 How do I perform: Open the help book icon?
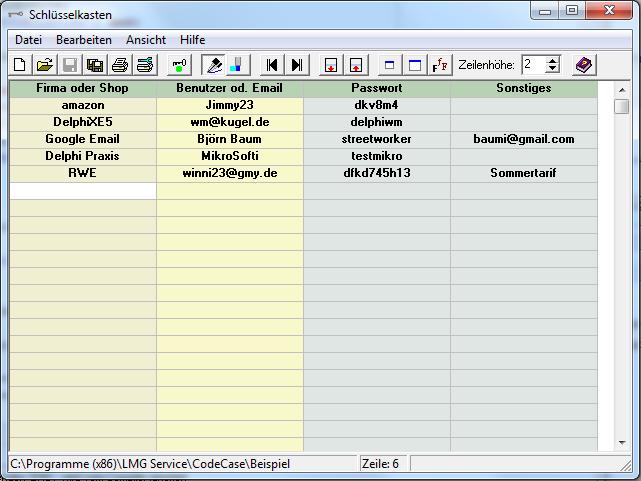pyautogui.click(x=583, y=65)
